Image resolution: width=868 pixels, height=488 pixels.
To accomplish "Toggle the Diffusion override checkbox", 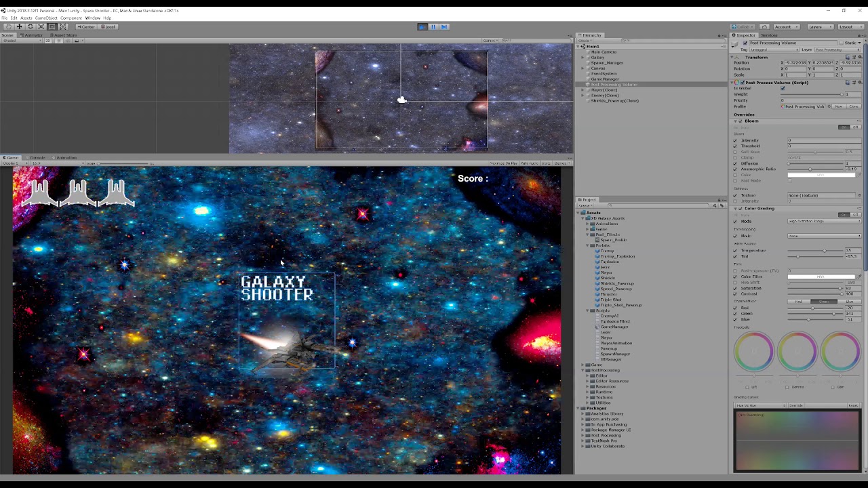I will pos(735,163).
